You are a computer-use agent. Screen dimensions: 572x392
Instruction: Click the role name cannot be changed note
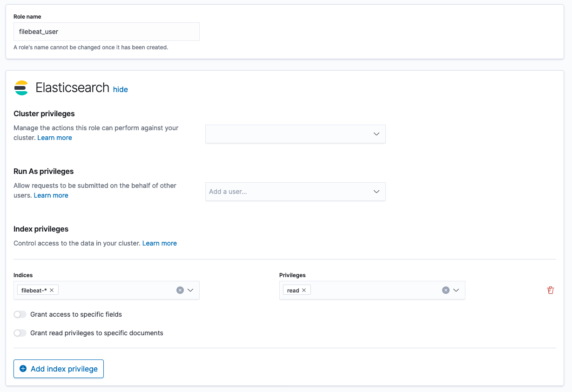click(91, 47)
